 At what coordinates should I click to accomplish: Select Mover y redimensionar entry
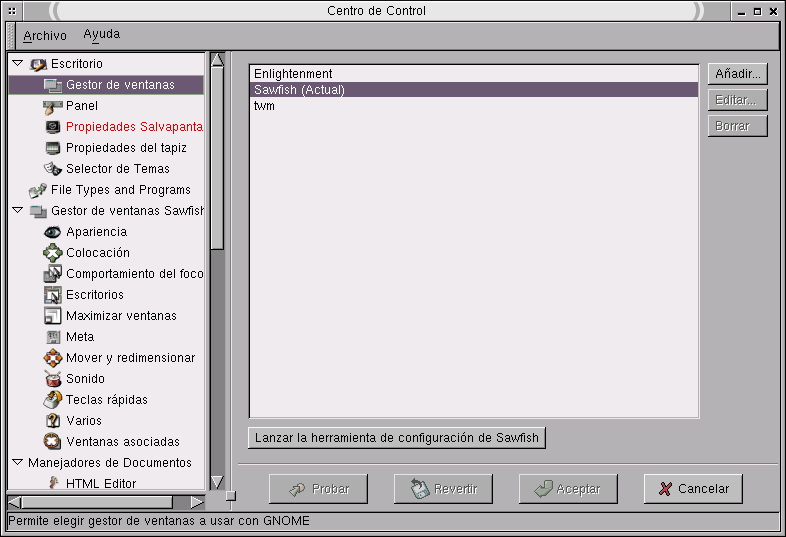130,358
